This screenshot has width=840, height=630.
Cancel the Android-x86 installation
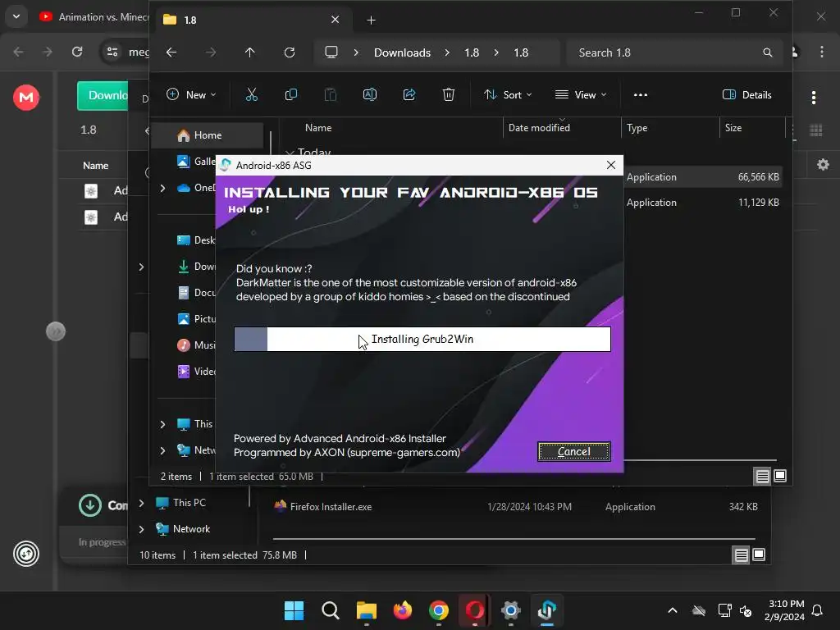pos(573,452)
